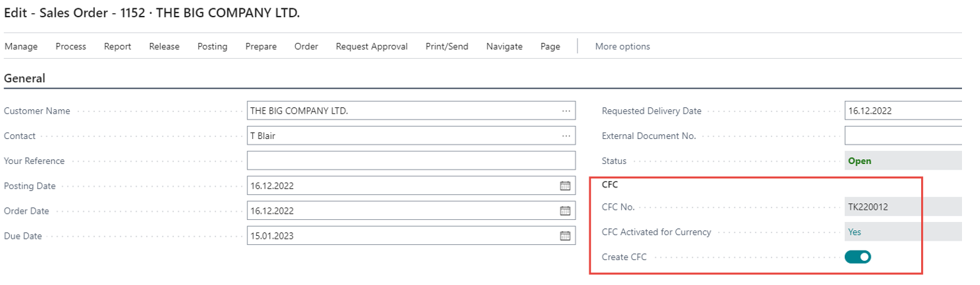Image resolution: width=980 pixels, height=285 pixels.
Task: Toggle the Create CFC switch
Action: [x=857, y=257]
